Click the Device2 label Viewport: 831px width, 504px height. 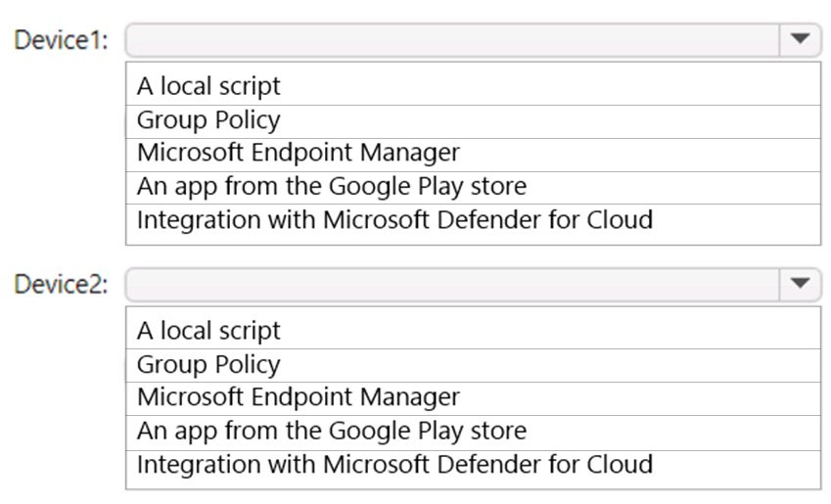pyautogui.click(x=61, y=284)
